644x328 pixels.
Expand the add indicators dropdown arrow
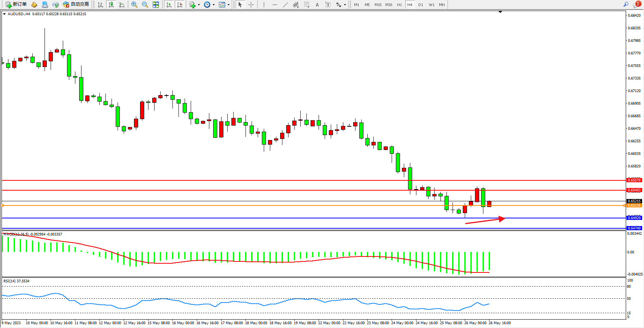199,5
